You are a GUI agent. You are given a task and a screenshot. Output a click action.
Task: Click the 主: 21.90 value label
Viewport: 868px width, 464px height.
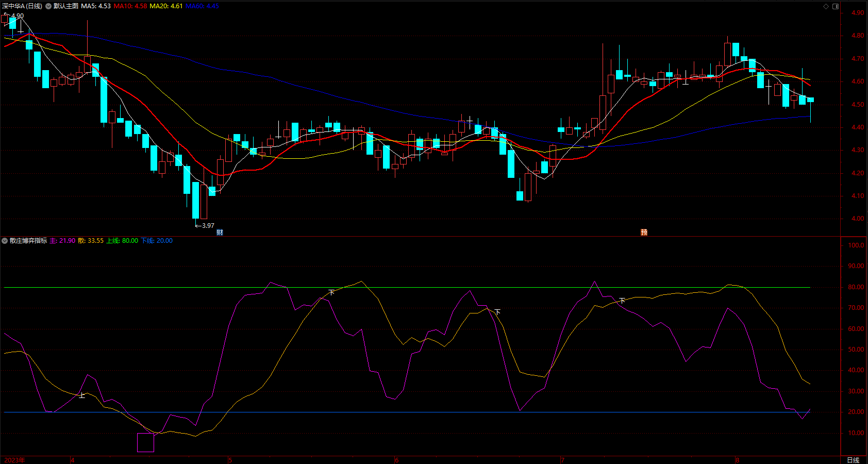62,241
